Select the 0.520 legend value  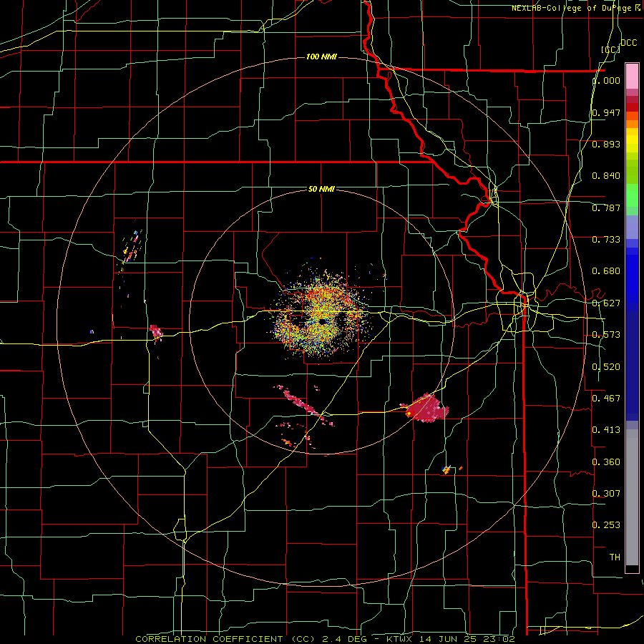click(606, 366)
